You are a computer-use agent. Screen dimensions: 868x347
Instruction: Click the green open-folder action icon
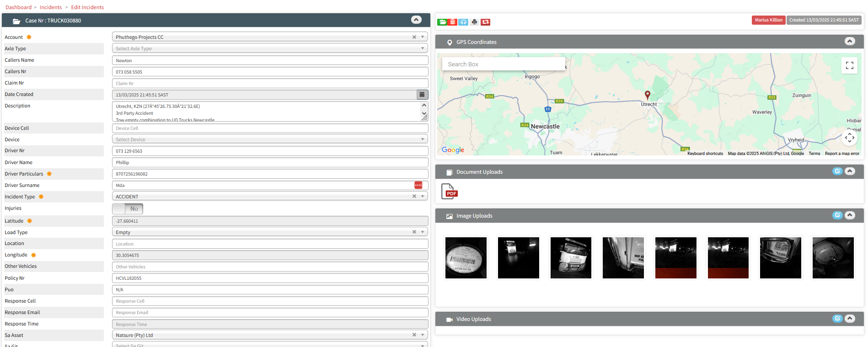[442, 22]
